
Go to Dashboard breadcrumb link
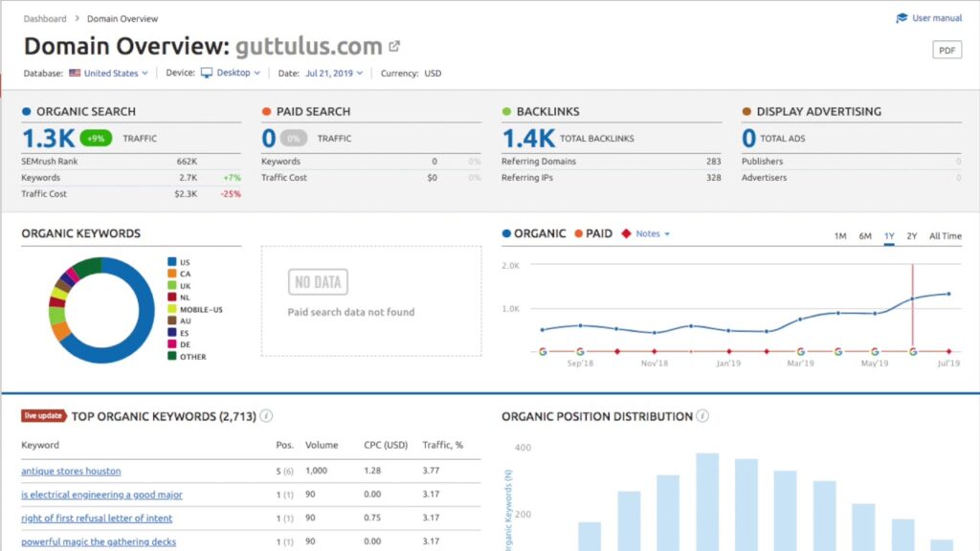(x=45, y=19)
